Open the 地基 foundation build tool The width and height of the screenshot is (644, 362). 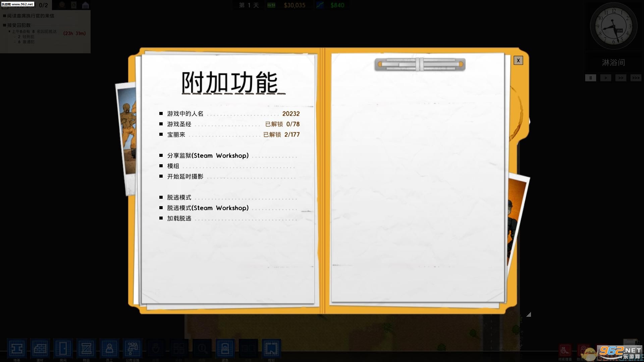tap(17, 349)
